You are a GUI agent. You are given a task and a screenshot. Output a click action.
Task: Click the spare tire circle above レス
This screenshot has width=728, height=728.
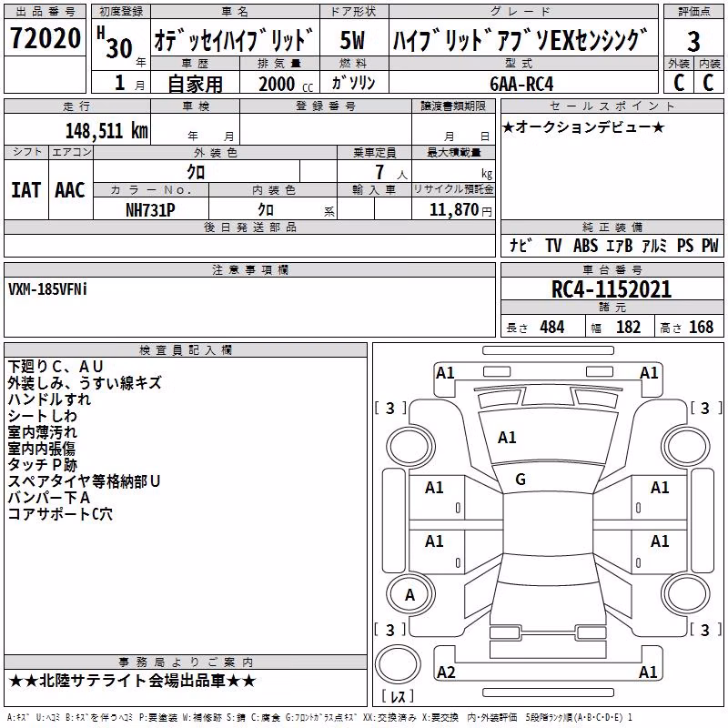[x=398, y=664]
